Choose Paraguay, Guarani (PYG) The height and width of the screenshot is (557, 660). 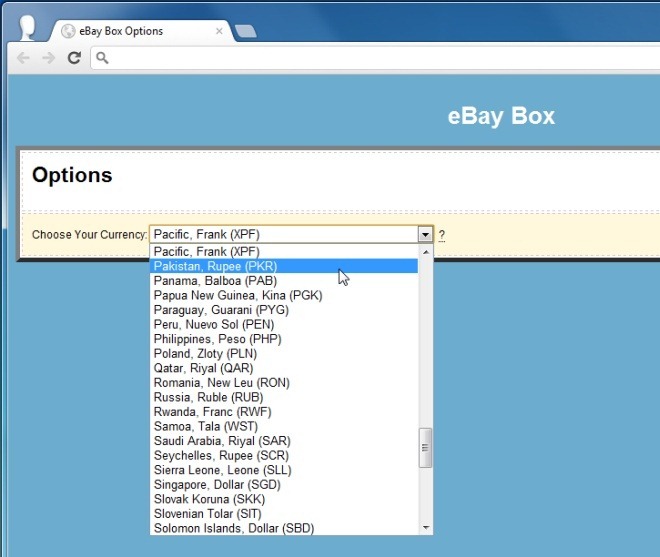tap(284, 310)
